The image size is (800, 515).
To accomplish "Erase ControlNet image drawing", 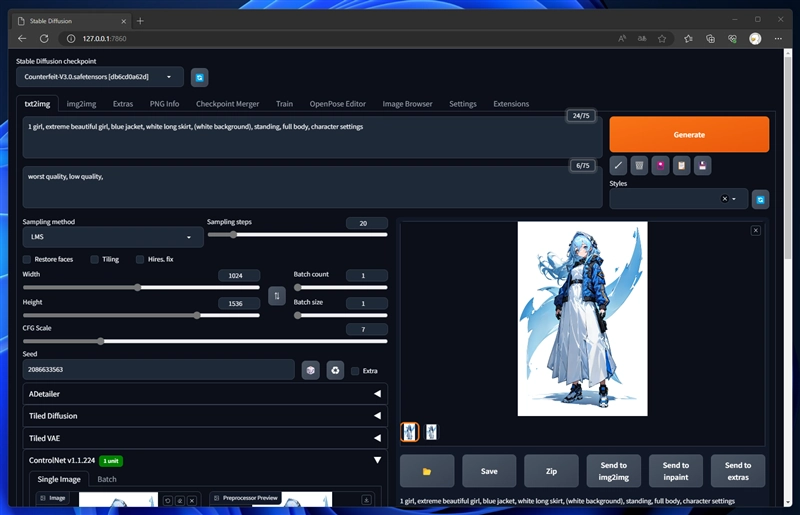I will point(180,501).
